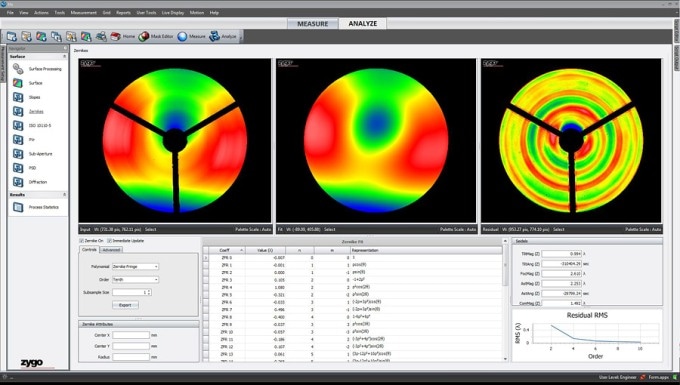Open the Surface Processing navigator icon
This screenshot has height=385, width=680.
pos(18,69)
